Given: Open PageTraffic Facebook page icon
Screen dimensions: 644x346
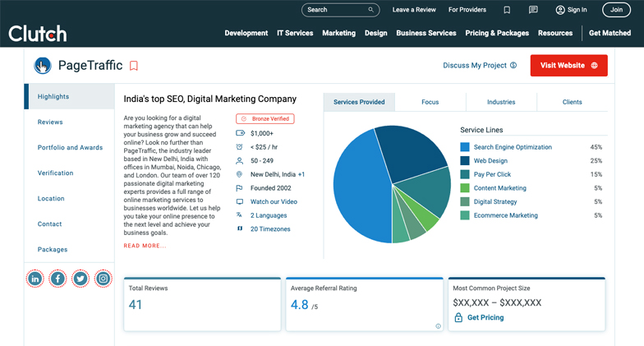Looking at the screenshot, I should tap(57, 279).
